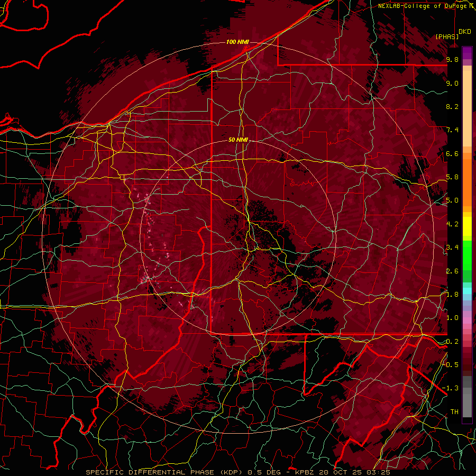Click the TH threshold label

pyautogui.click(x=454, y=411)
